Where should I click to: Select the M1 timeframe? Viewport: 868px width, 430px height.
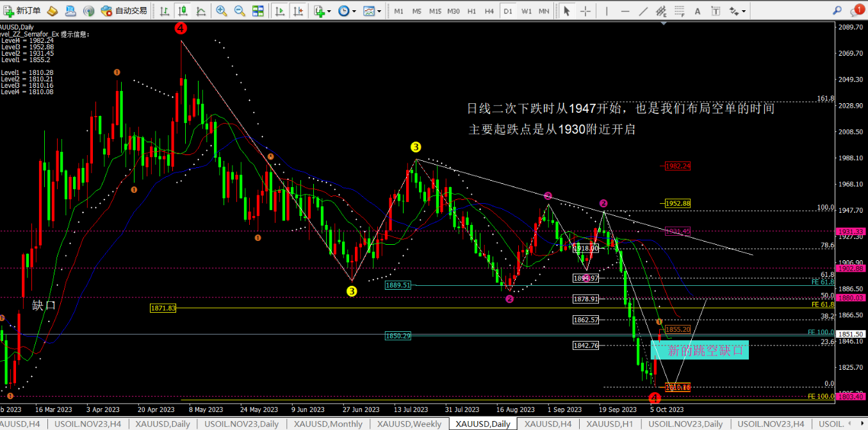pos(398,11)
